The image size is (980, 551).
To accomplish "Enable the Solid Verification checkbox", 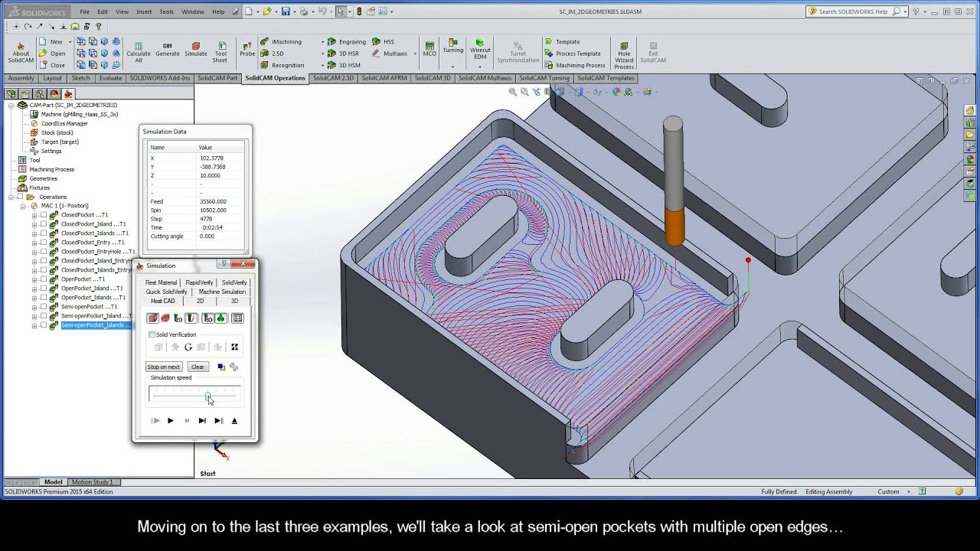I will click(x=152, y=334).
